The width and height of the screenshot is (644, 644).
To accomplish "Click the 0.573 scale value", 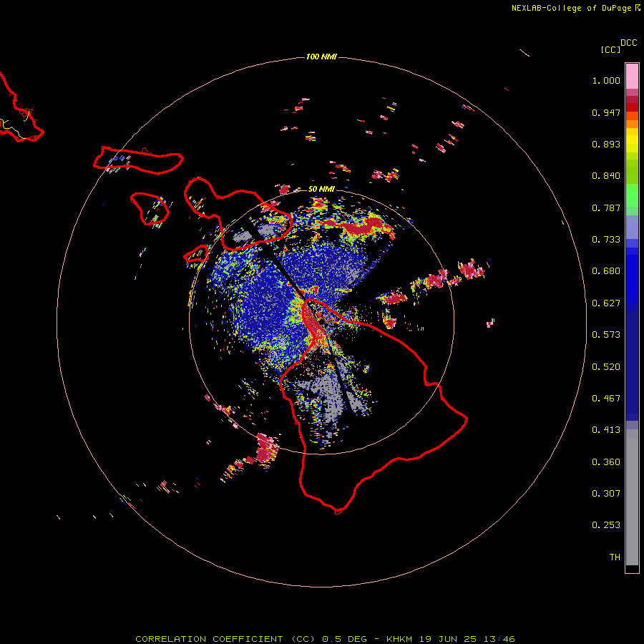I will [x=606, y=335].
